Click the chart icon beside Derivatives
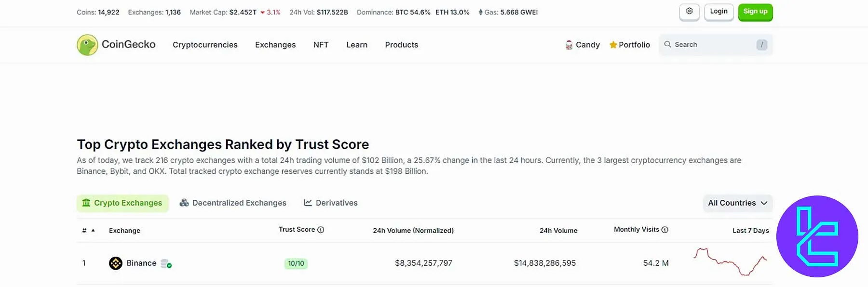 [307, 202]
